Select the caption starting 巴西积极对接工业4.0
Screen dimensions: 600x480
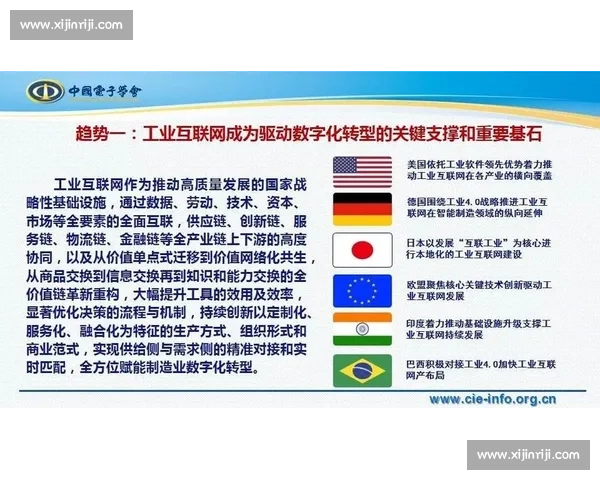[x=481, y=370]
